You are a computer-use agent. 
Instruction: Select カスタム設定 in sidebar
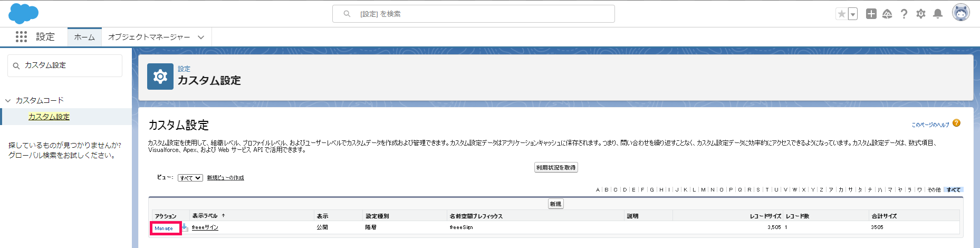49,117
